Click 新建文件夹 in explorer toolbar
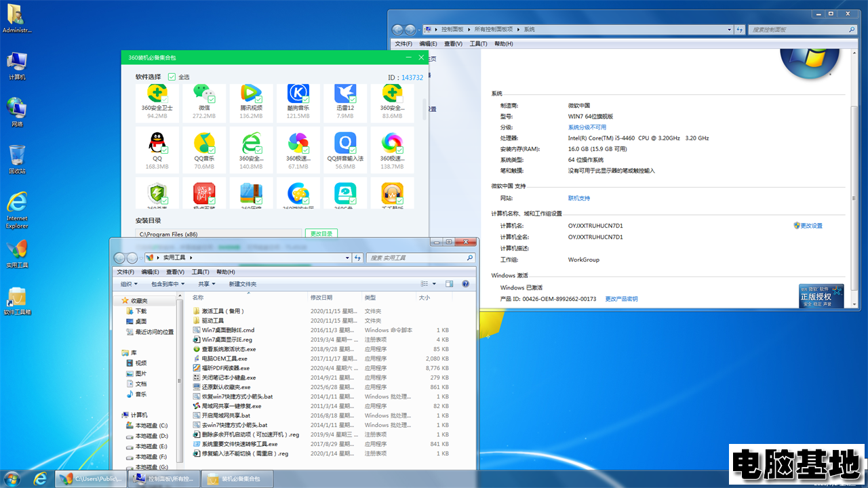 (x=243, y=284)
